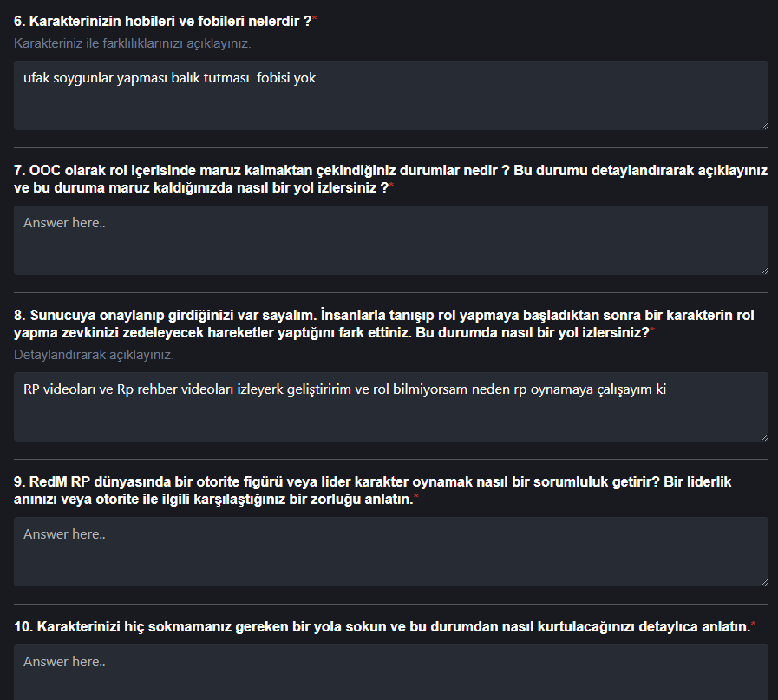Grab the resize handle of question 6 textarea

pos(763,125)
